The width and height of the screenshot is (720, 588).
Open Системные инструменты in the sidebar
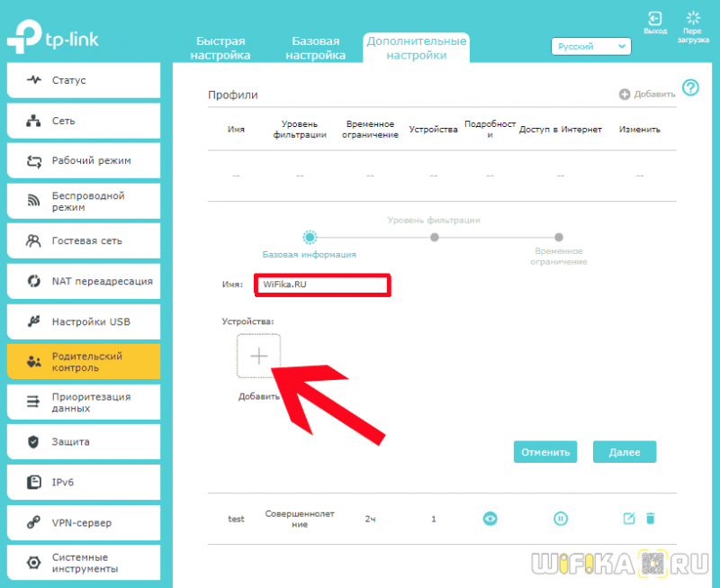tap(84, 563)
